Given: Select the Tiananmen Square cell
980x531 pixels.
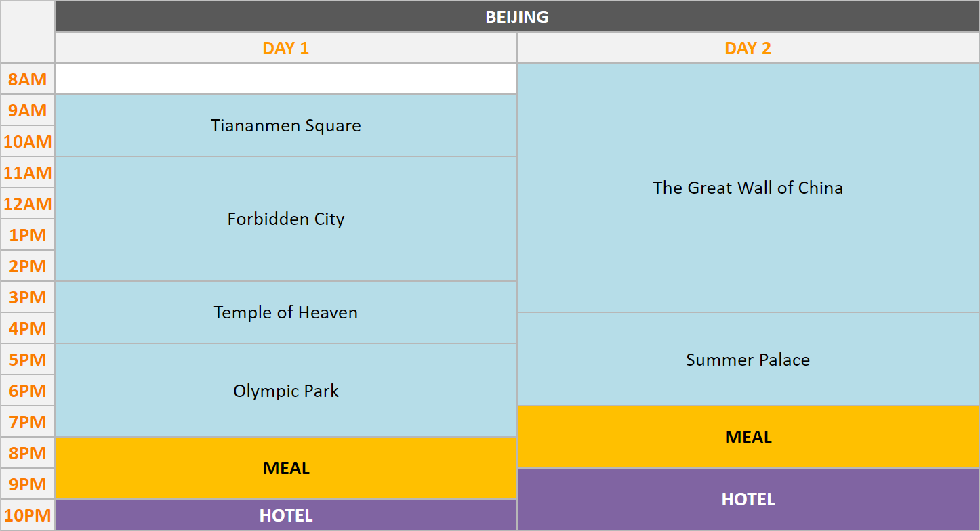Looking at the screenshot, I should [x=285, y=125].
